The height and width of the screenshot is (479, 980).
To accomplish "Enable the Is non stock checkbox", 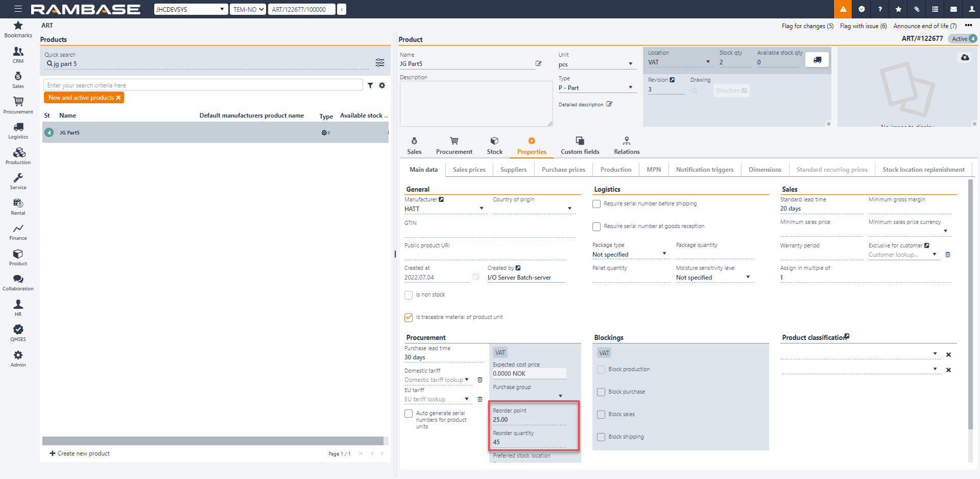I will point(409,295).
